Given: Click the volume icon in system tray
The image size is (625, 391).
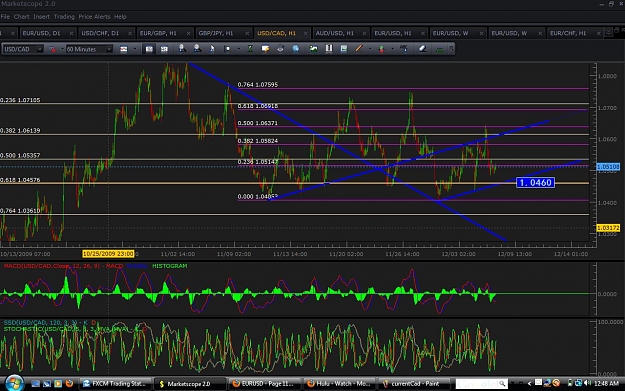Looking at the screenshot, I should (588, 383).
